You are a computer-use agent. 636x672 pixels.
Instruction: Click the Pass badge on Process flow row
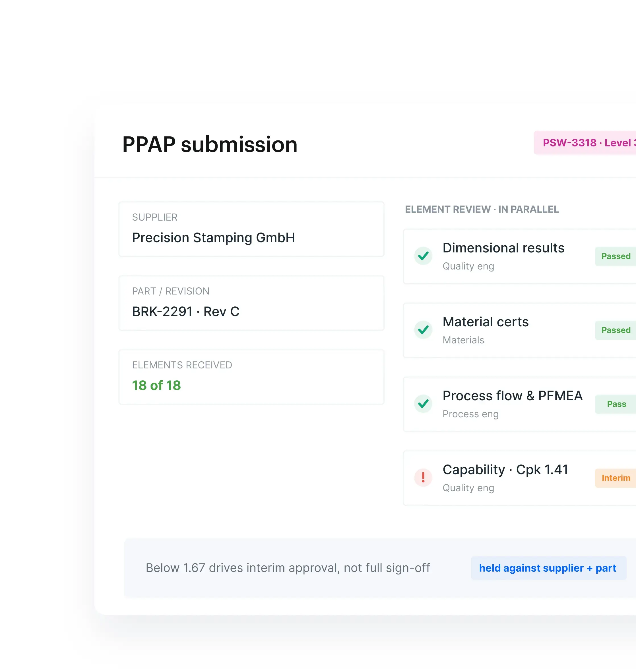(616, 404)
